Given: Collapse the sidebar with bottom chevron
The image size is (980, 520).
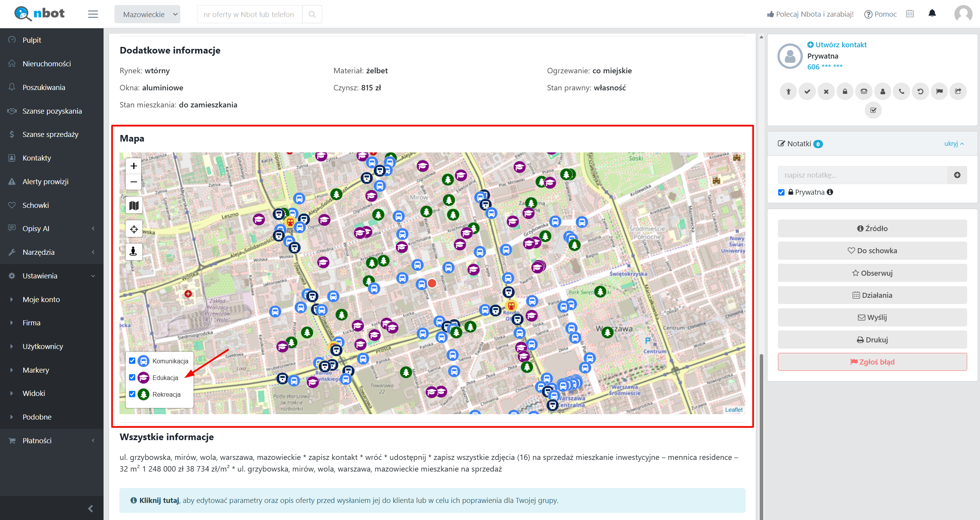Looking at the screenshot, I should tap(90, 508).
